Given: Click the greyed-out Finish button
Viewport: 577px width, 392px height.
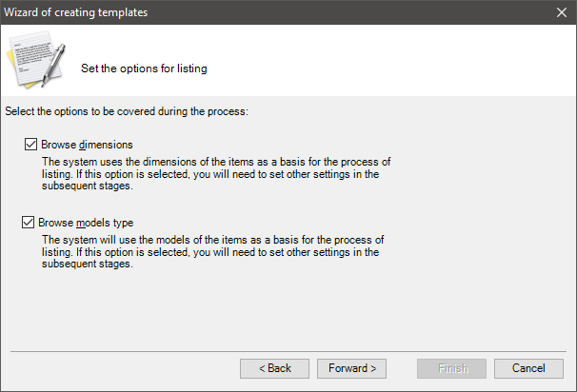Looking at the screenshot, I should click(x=451, y=368).
